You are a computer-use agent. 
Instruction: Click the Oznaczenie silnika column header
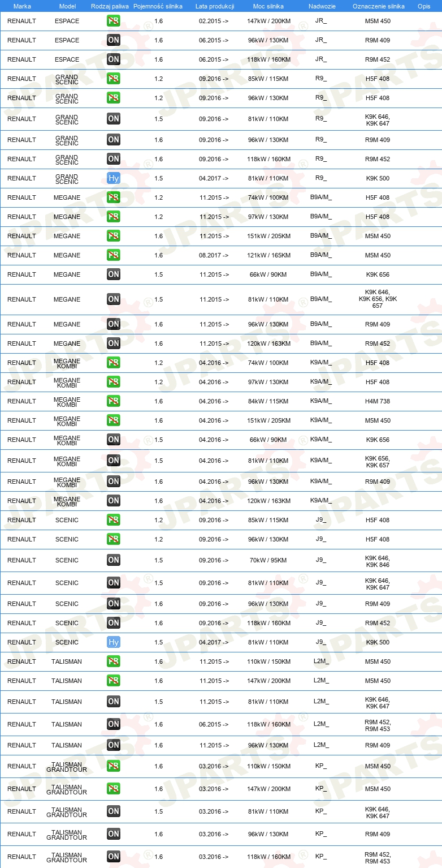378,6
